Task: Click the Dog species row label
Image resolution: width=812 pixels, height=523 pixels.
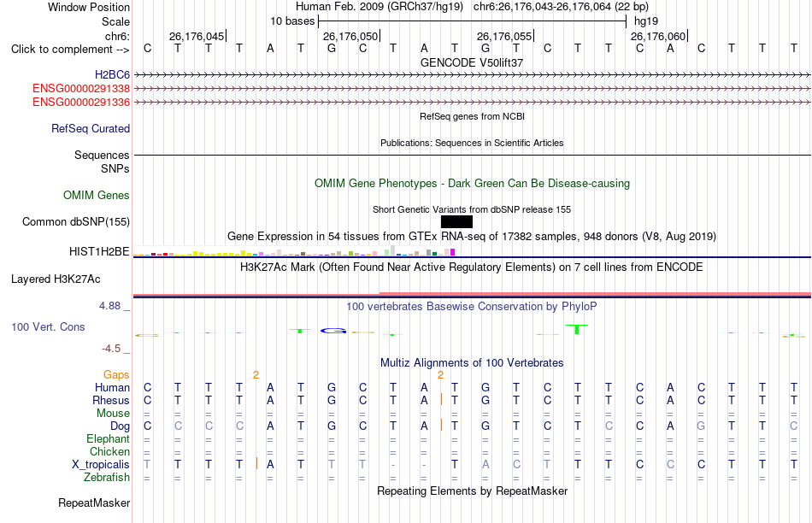Action: coord(120,426)
